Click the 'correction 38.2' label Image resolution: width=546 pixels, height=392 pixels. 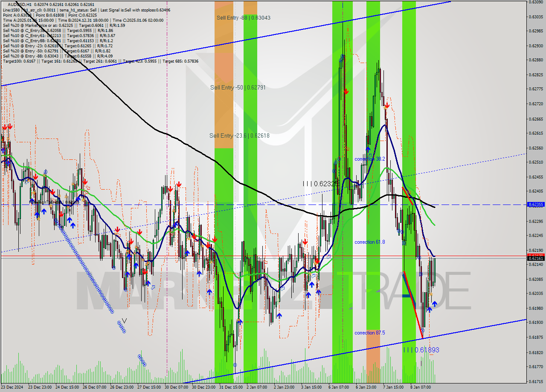369,159
